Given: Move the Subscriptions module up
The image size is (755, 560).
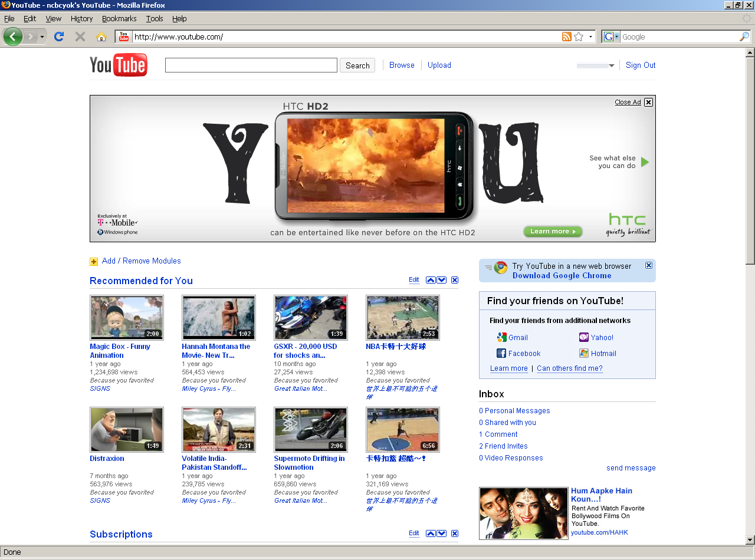Looking at the screenshot, I should click(431, 533).
